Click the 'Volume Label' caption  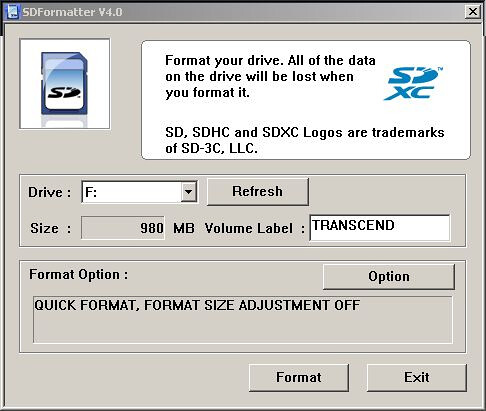point(249,228)
